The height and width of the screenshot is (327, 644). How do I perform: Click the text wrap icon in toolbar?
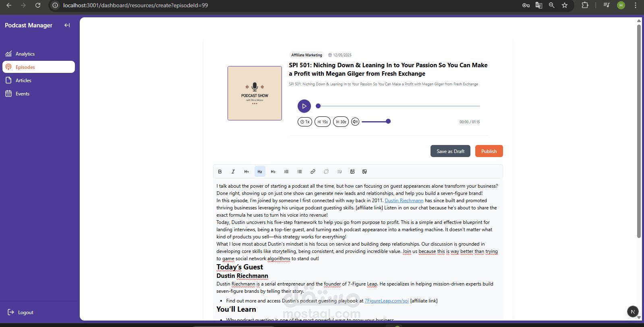[340, 172]
